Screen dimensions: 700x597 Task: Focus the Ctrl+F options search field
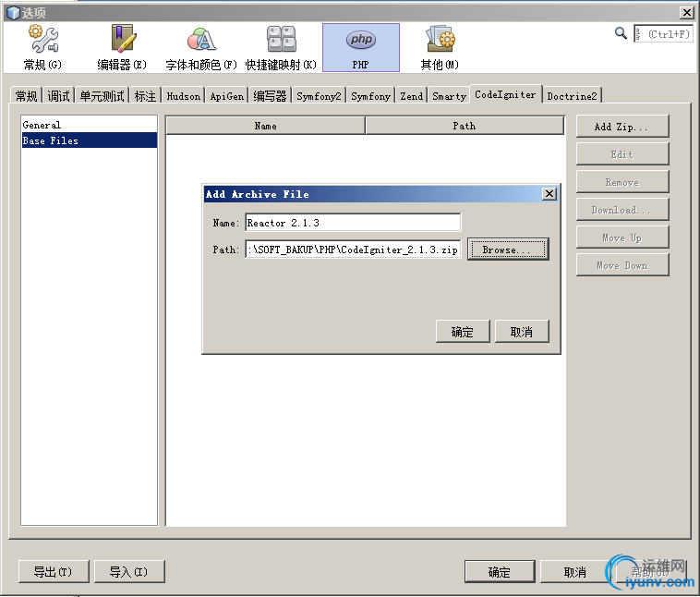[663, 34]
